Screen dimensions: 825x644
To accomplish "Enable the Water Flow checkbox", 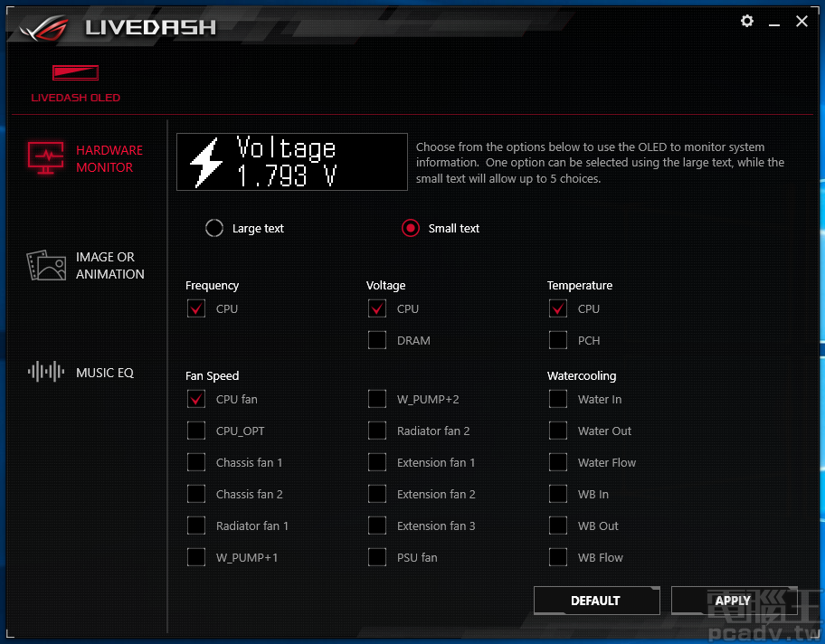I will pyautogui.click(x=558, y=462).
